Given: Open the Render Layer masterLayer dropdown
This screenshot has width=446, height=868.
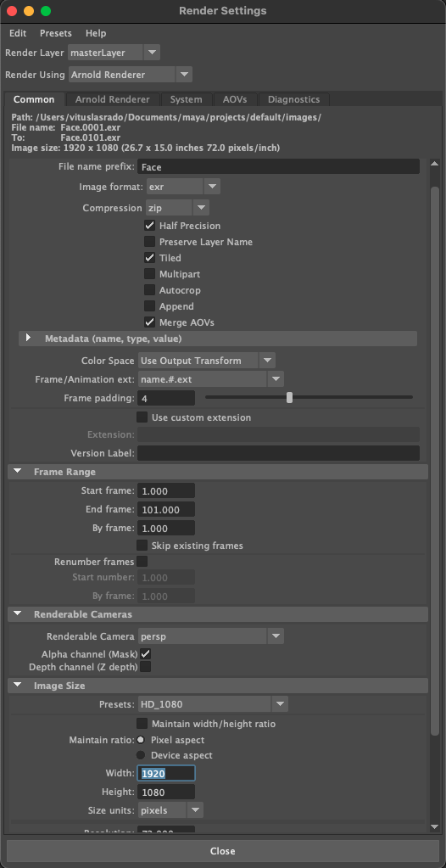Looking at the screenshot, I should click(x=114, y=53).
